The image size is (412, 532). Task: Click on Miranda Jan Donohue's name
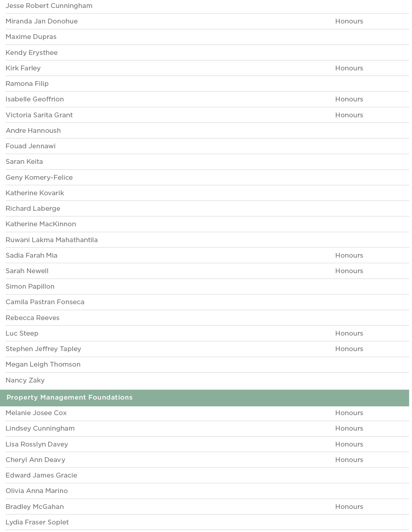(42, 21)
